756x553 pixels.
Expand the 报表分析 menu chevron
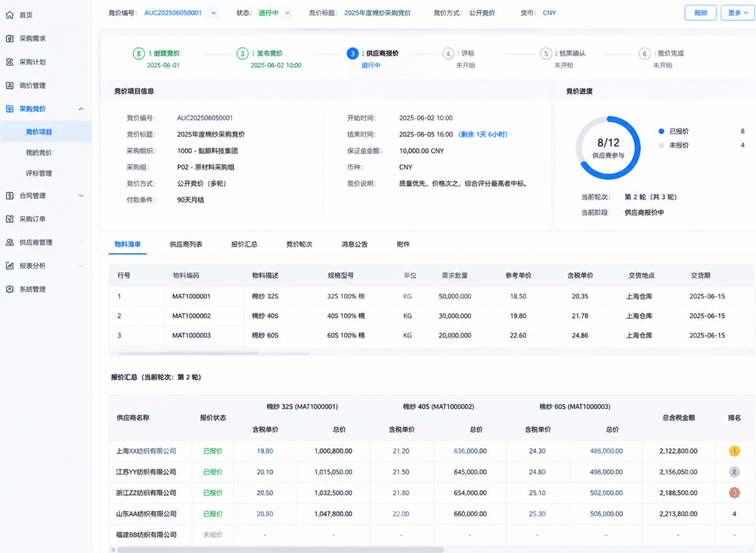pos(81,266)
